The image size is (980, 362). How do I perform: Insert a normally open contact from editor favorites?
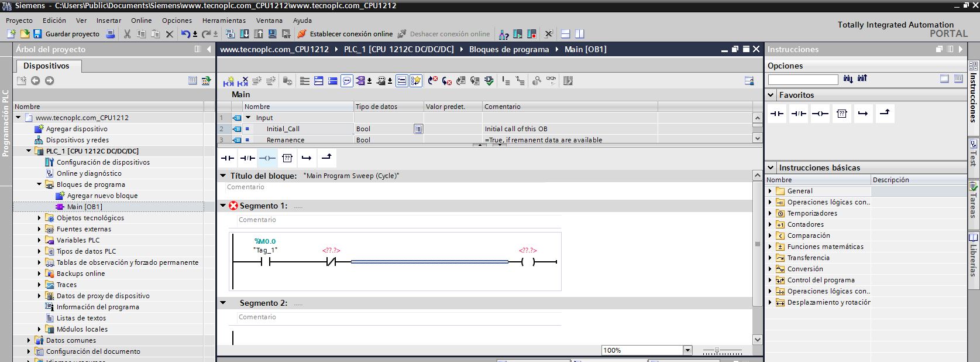pyautogui.click(x=228, y=158)
